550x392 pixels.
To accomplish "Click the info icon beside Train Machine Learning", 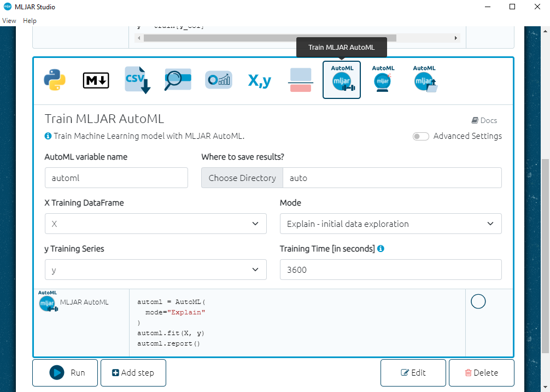I will tap(48, 136).
